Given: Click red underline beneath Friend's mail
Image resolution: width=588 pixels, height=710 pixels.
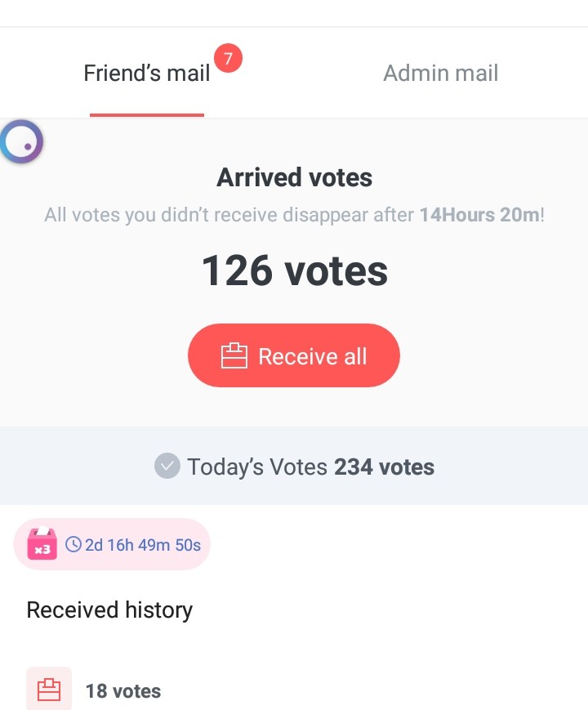Looking at the screenshot, I should pyautogui.click(x=147, y=115).
